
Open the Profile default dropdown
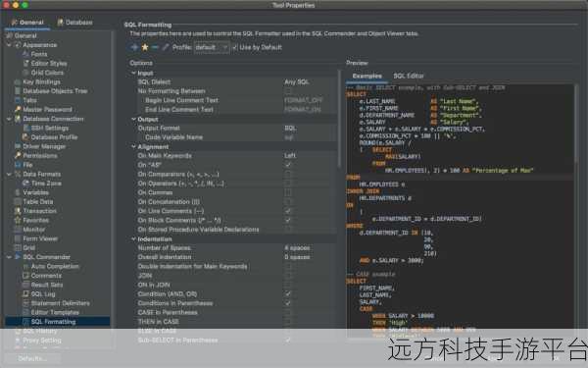point(212,47)
